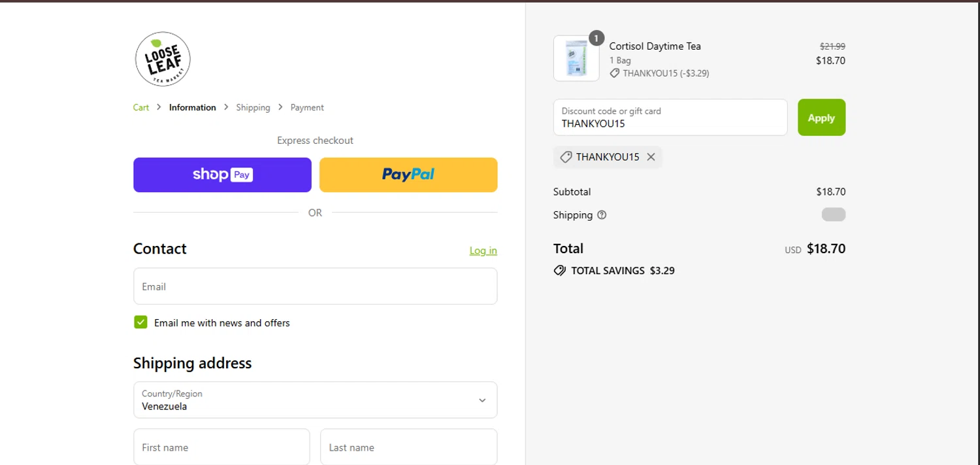The height and width of the screenshot is (465, 980).
Task: Click the Express checkout heading
Action: click(315, 140)
